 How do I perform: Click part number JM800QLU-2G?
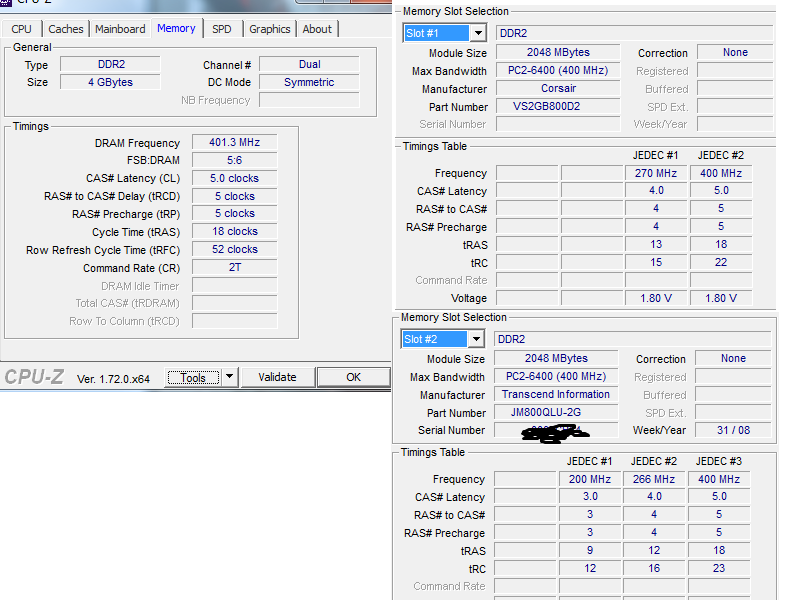coord(556,412)
